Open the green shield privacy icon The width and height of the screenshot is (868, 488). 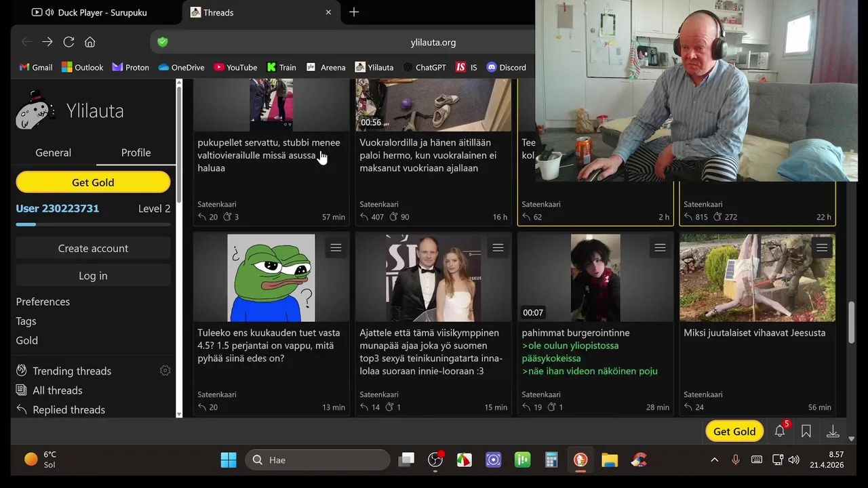point(162,42)
